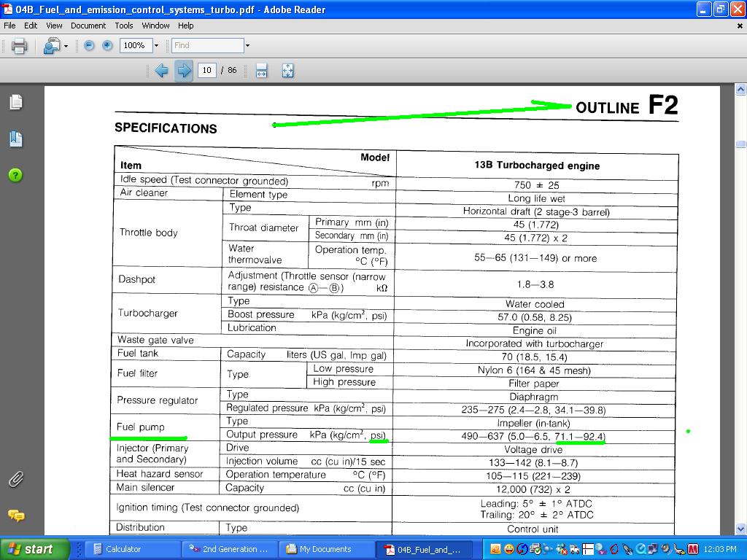
Task: Go to the previous page arrow
Action: [x=161, y=71]
